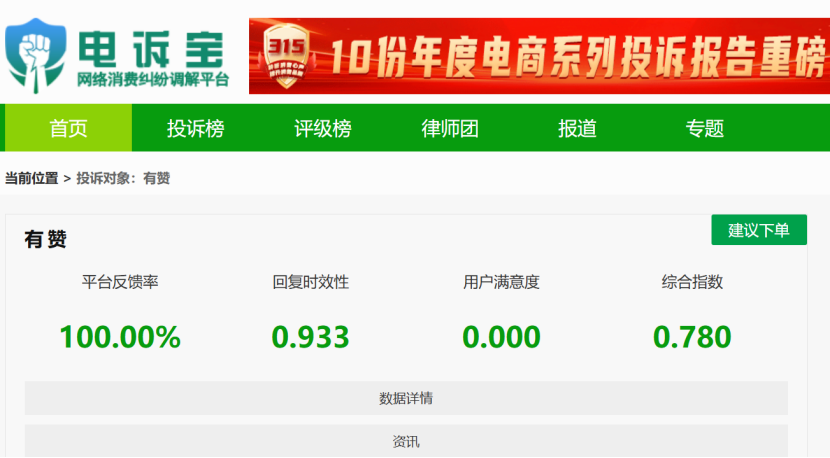Click the 100.00% 平台反馈率 value
830x458 pixels.
pyautogui.click(x=120, y=337)
